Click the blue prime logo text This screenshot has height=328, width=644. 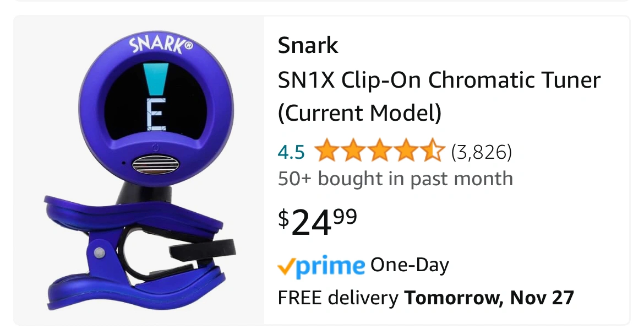329,267
